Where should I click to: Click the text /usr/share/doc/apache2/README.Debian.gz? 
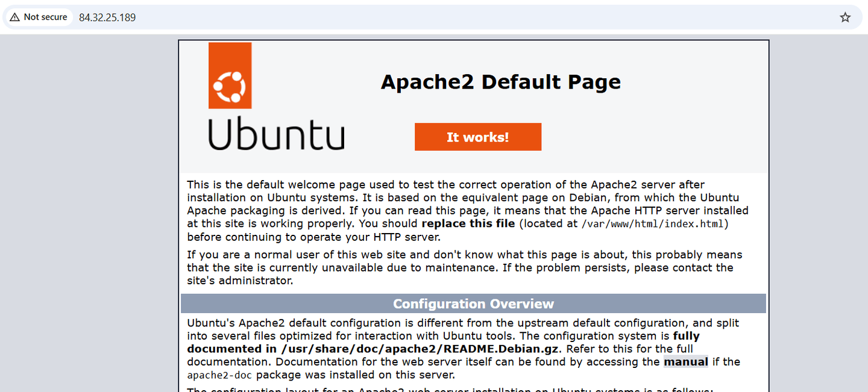point(421,349)
